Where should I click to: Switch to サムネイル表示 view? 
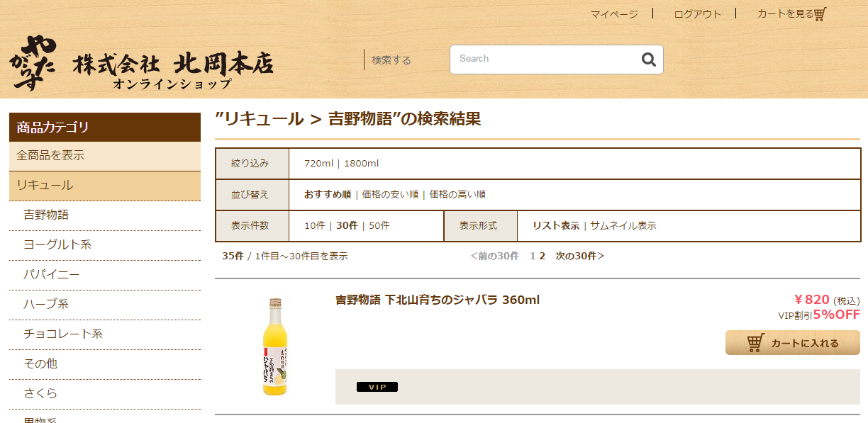(x=623, y=226)
